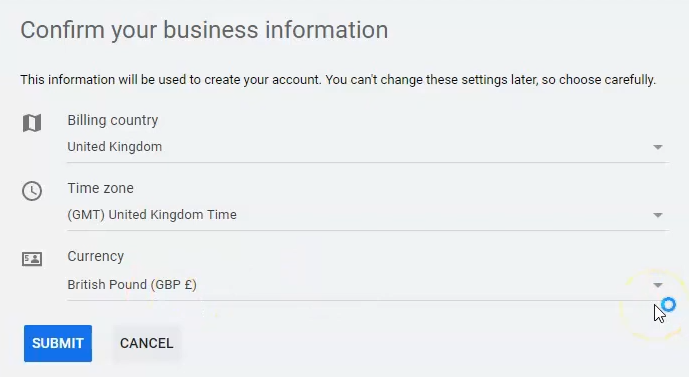Click the sentence about creating your account
The height and width of the screenshot is (377, 689).
171,80
